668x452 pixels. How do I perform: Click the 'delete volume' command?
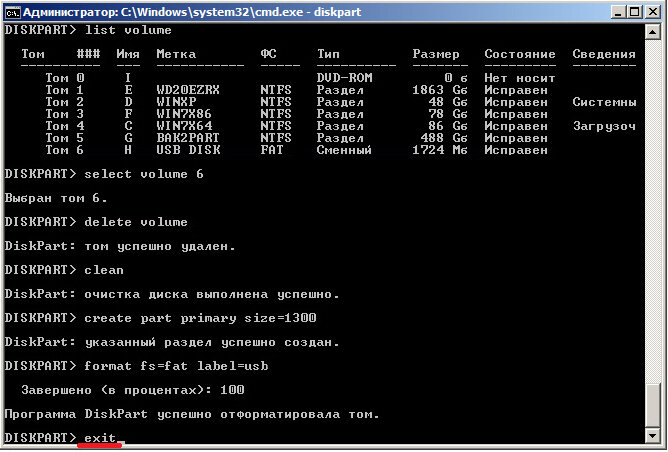click(136, 222)
